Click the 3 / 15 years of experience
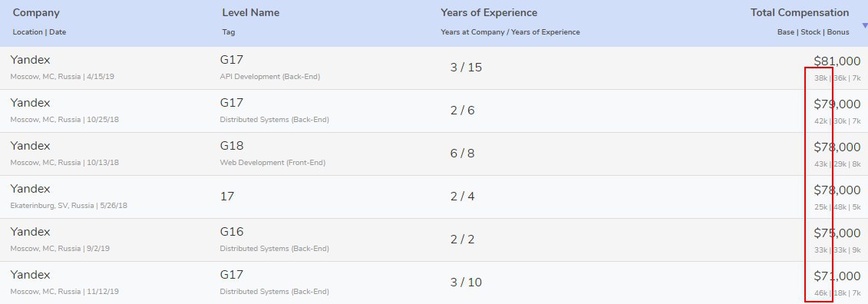The height and width of the screenshot is (304, 868). [466, 68]
